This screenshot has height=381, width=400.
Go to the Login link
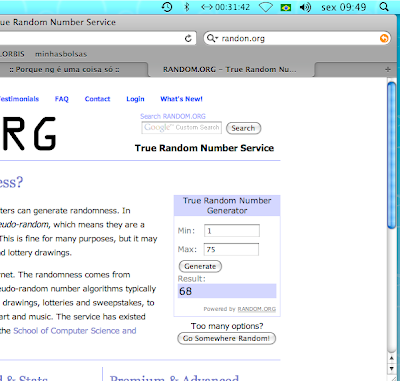click(135, 99)
